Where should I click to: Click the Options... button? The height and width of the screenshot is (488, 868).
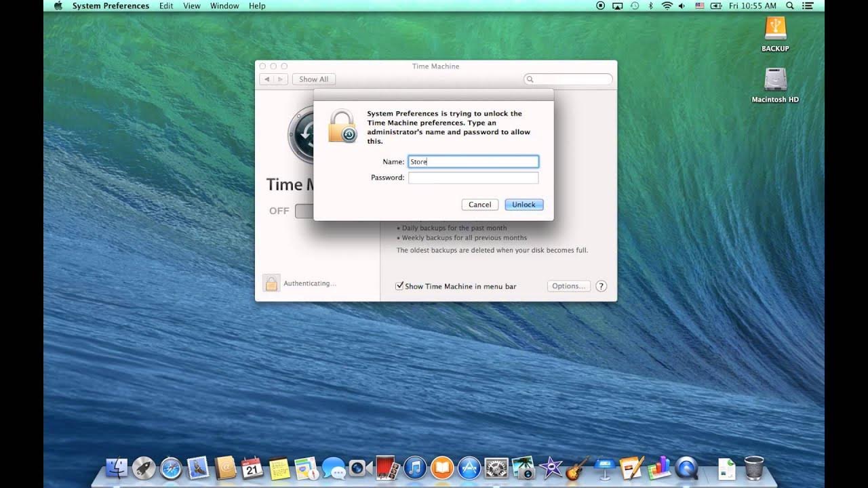568,286
